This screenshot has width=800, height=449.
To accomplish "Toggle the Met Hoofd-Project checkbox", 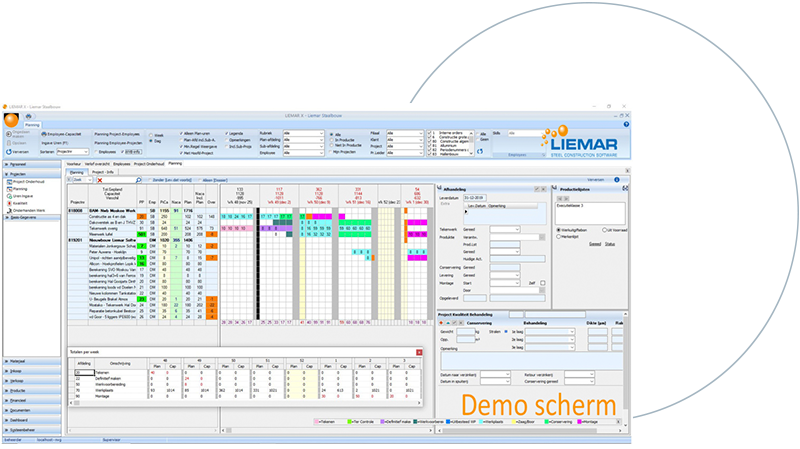I will tap(182, 153).
